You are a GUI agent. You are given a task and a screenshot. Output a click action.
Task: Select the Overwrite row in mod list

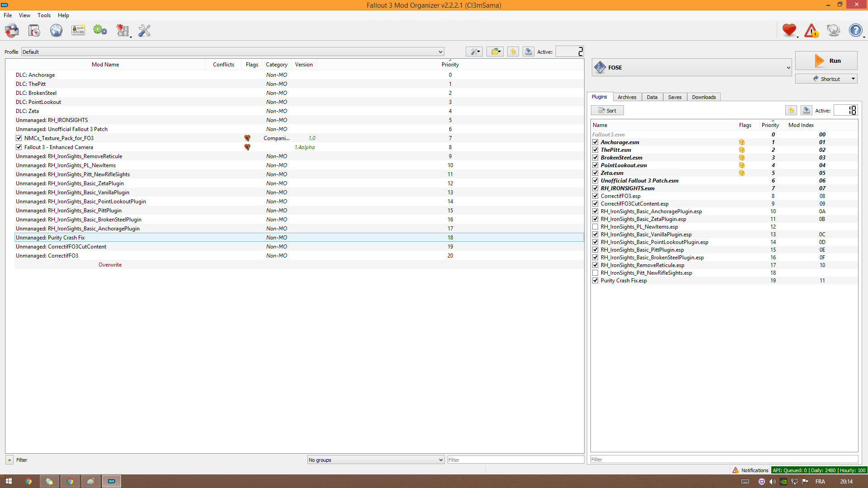(299, 265)
